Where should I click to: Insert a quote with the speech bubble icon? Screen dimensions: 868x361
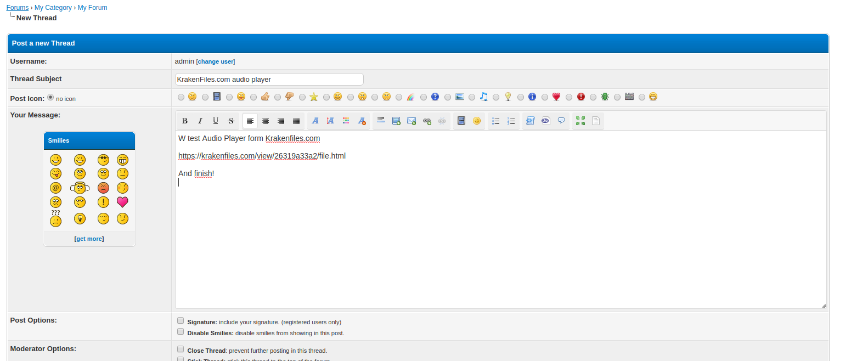tap(561, 121)
